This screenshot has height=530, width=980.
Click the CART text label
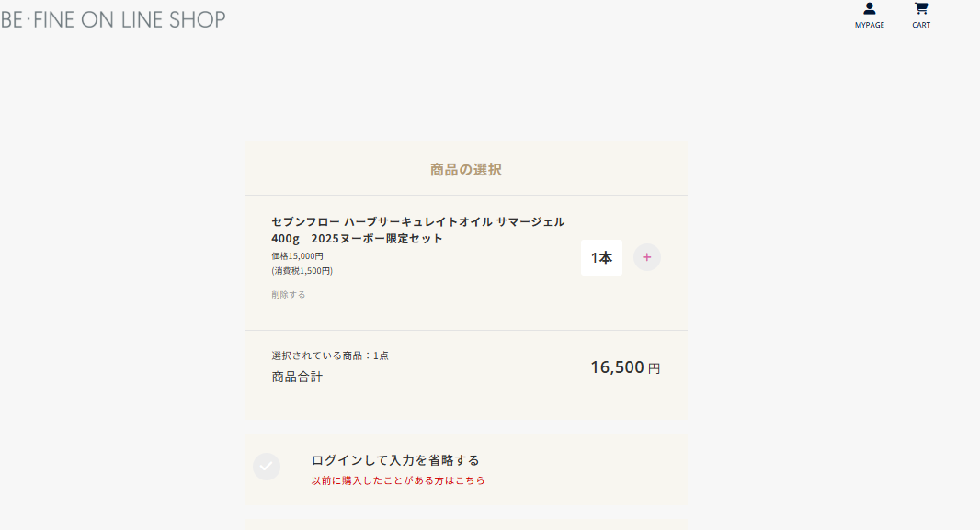click(x=921, y=25)
